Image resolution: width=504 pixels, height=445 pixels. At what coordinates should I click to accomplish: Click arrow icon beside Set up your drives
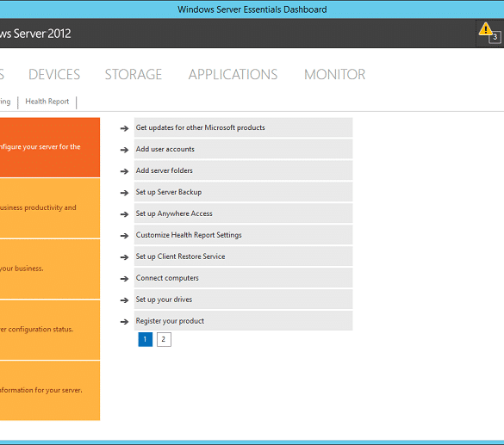[x=124, y=300]
